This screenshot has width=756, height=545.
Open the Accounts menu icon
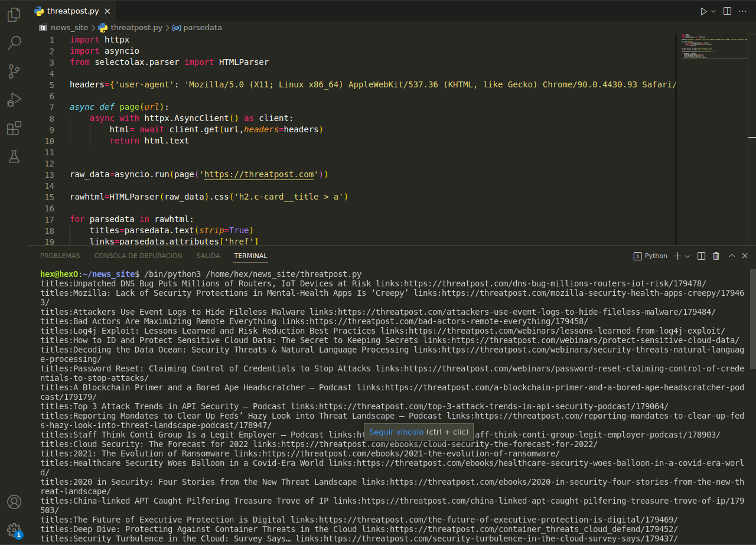tap(14, 502)
